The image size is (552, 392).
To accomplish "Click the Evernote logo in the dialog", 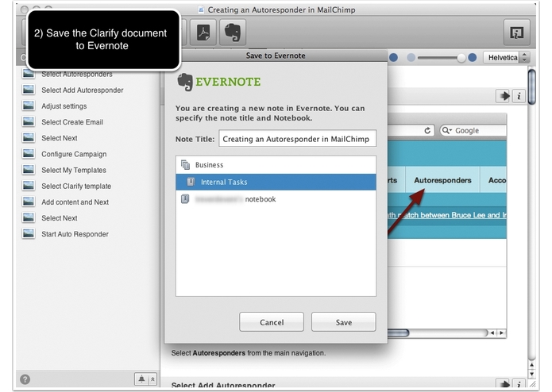I will [x=219, y=82].
